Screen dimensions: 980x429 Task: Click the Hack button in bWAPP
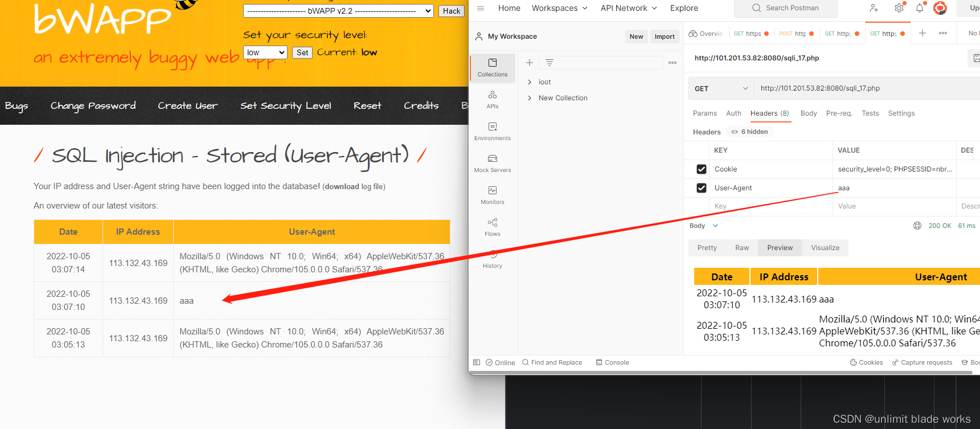(452, 11)
